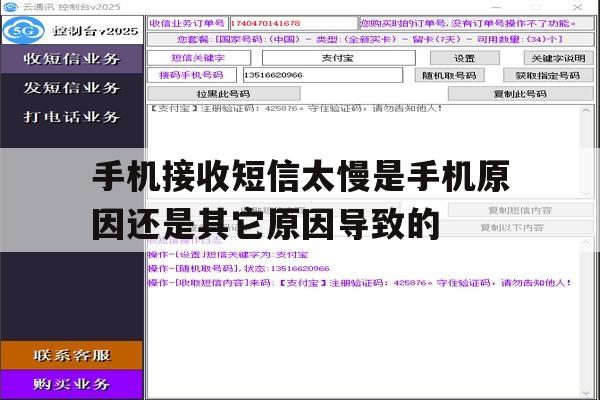Click the 复制短信内容 button
The width and height of the screenshot is (600, 400).
point(520,210)
